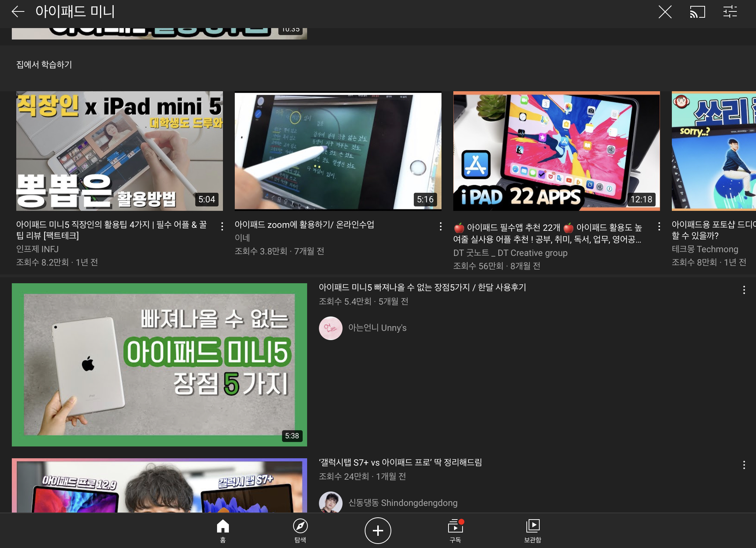
Task: Play the 아이패드 미니5 장점 5가지 thumbnail
Action: coord(159,365)
